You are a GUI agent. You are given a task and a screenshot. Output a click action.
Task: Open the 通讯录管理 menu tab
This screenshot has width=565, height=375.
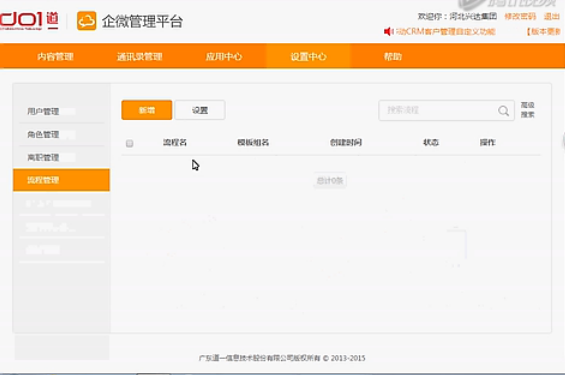pos(139,57)
